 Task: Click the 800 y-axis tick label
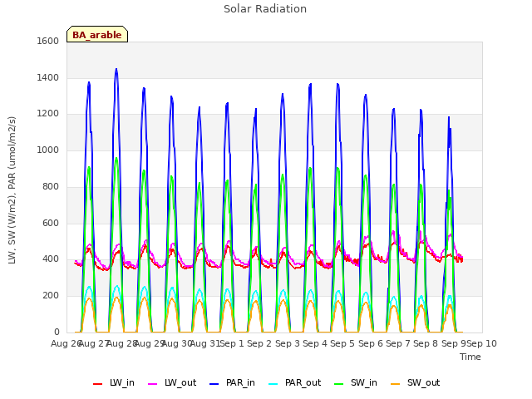click(x=51, y=186)
